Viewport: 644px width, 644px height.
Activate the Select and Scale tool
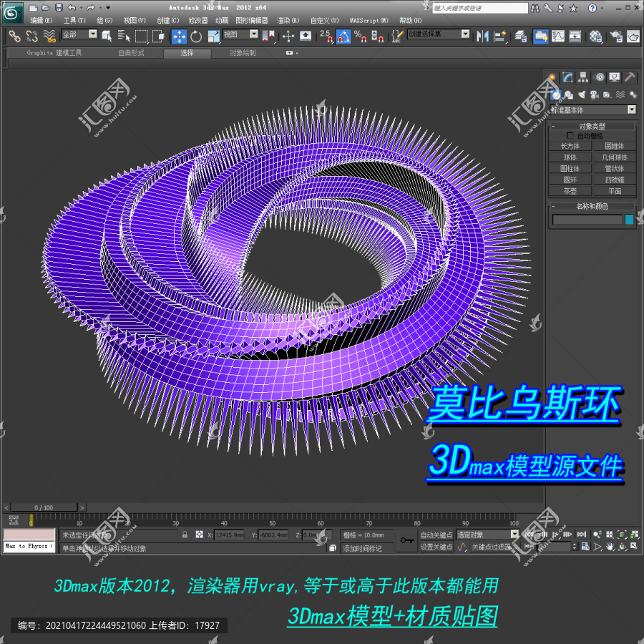pos(213,36)
